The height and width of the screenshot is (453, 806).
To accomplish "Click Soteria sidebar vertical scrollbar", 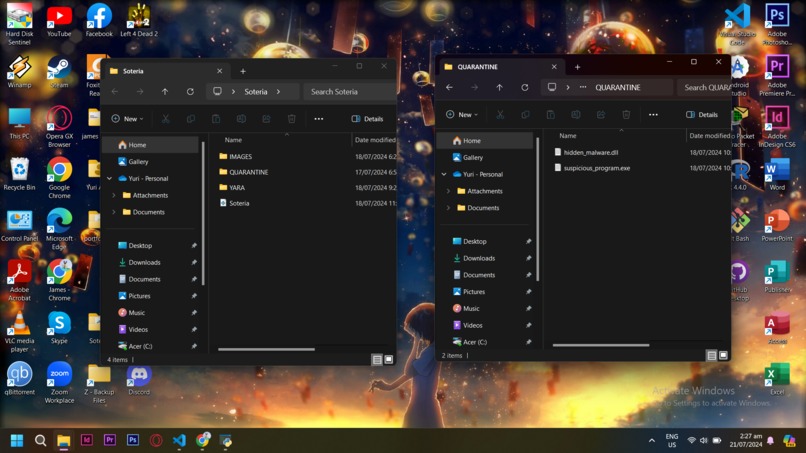I will (203, 213).
